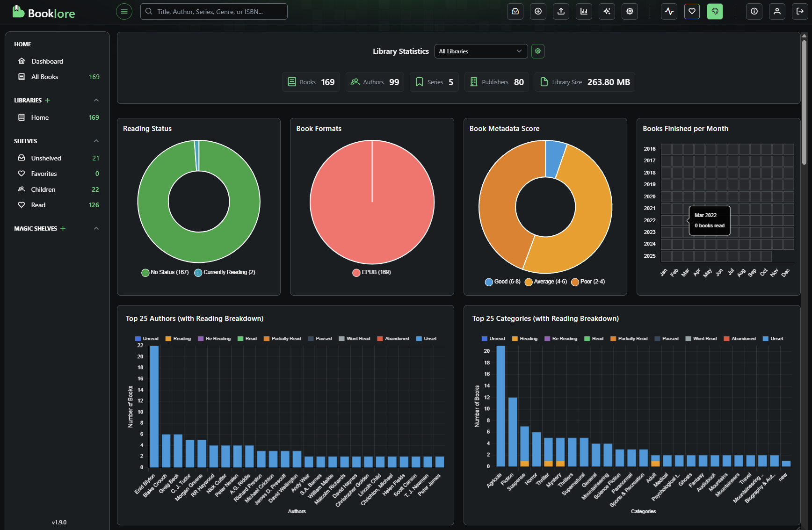
Task: Open the user profile icon
Action: 777,11
